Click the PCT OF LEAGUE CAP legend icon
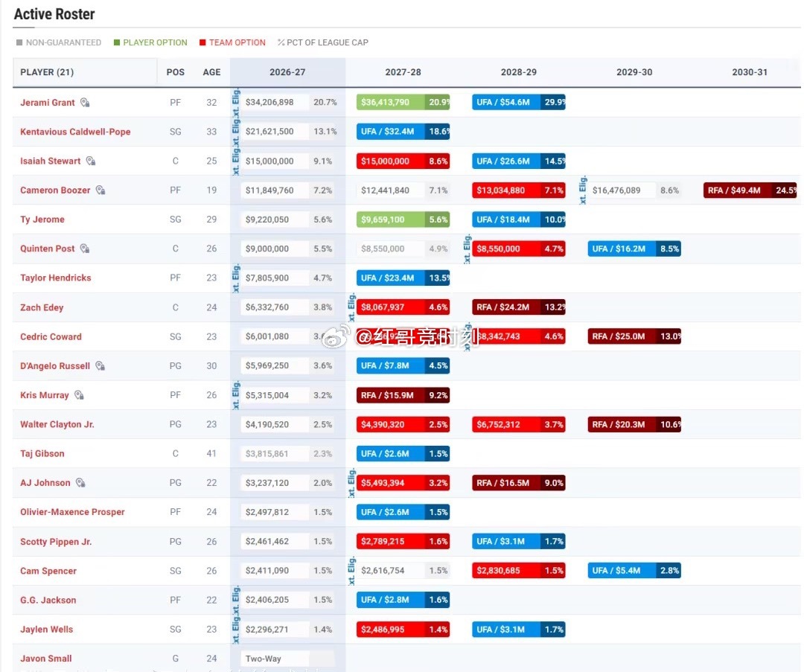804x672 pixels. (281, 42)
